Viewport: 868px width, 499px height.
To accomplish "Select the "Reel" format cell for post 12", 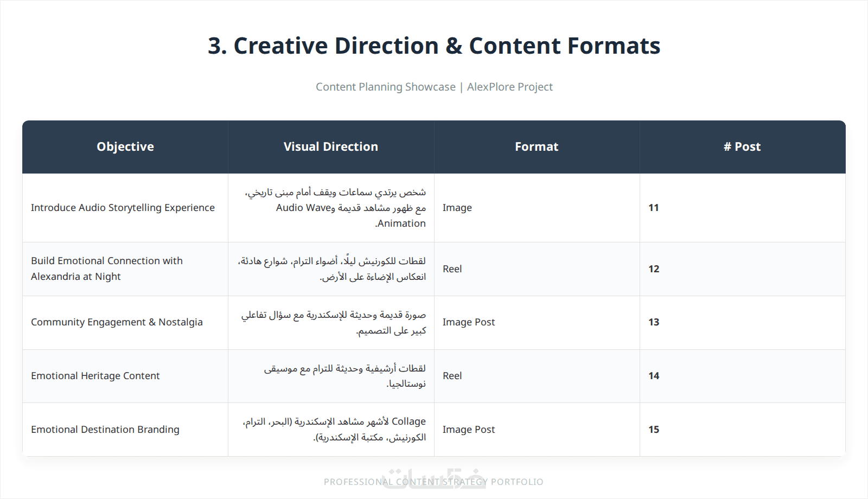I will (537, 268).
